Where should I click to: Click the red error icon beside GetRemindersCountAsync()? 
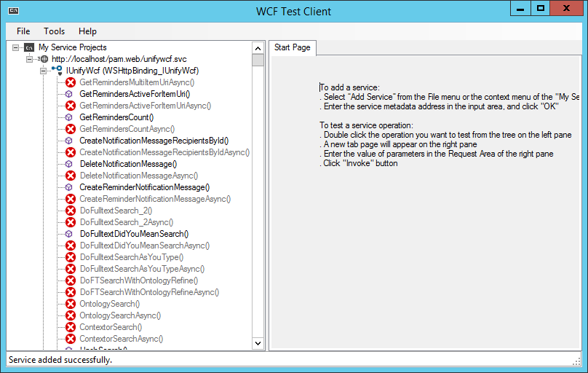[x=71, y=129]
